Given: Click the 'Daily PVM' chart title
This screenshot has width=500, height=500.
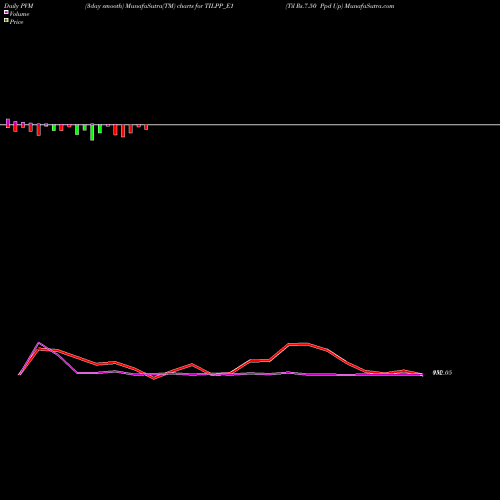Looking at the screenshot, I should [x=19, y=6].
